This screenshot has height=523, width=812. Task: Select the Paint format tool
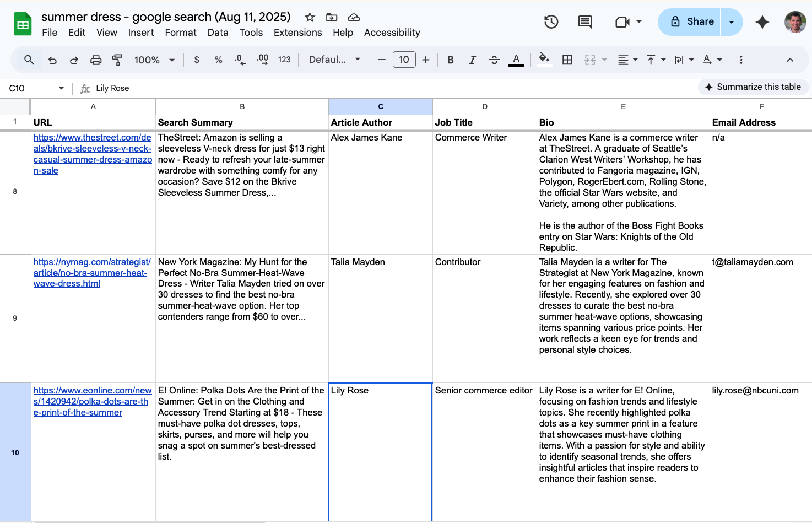pos(117,60)
